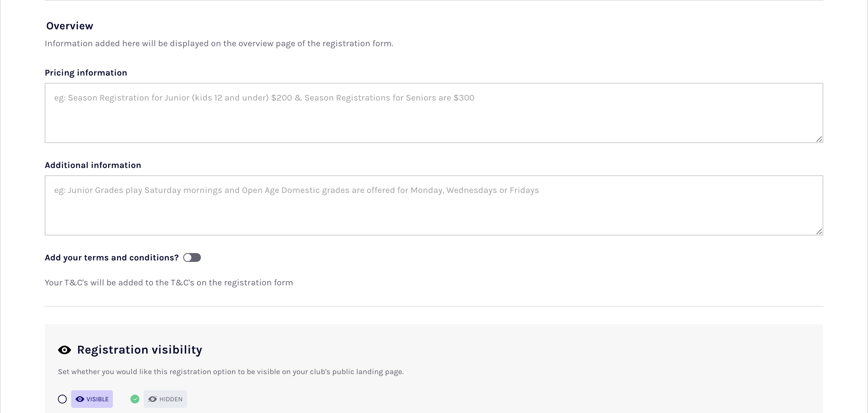Click the Overview description about registration form
The height and width of the screenshot is (413, 868).
click(219, 43)
